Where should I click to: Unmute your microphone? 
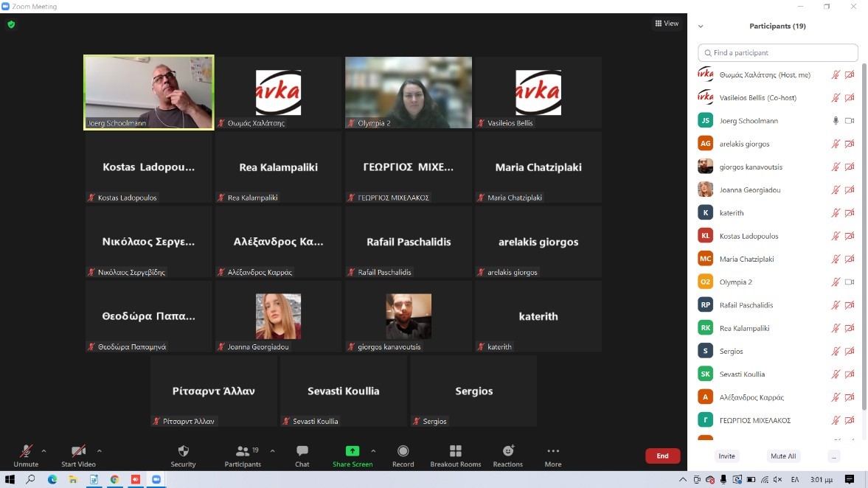[26, 456]
